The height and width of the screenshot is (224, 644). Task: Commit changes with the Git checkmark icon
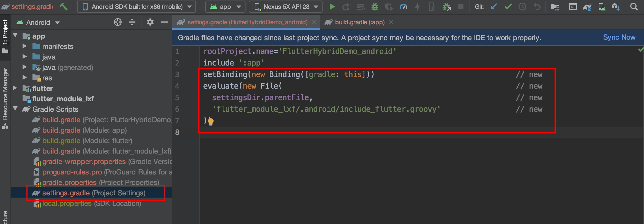[x=508, y=7]
